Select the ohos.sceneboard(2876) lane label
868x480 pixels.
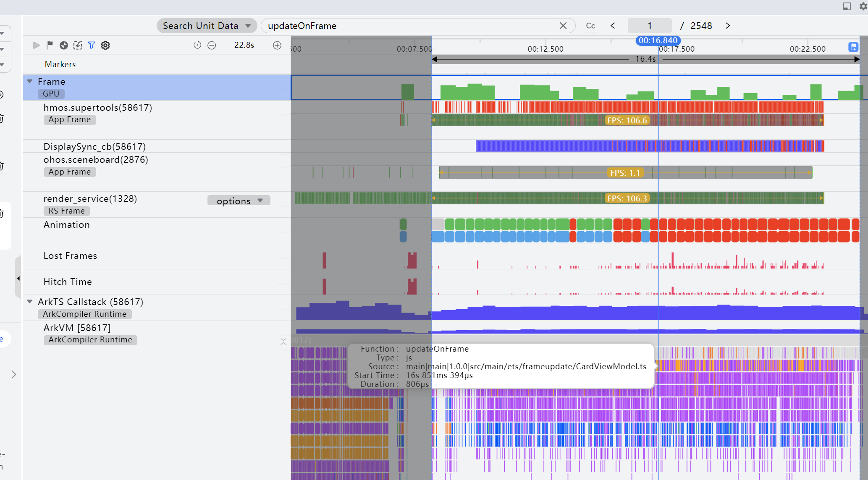pos(96,159)
